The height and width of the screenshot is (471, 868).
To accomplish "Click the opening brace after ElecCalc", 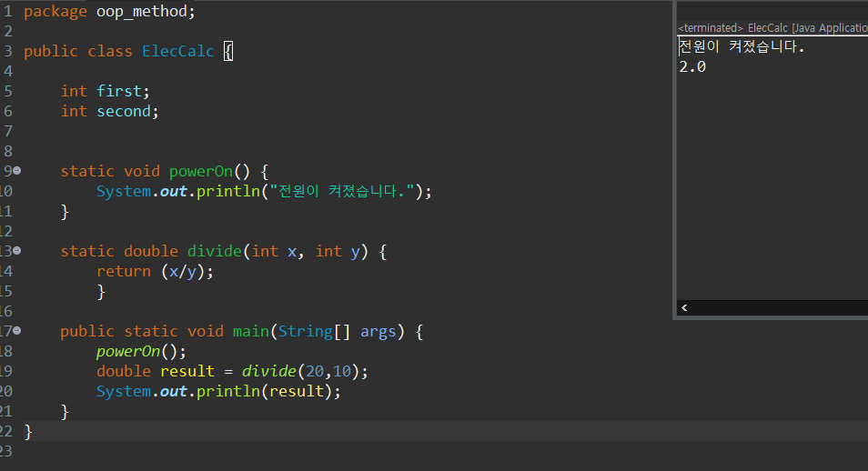I will (228, 52).
